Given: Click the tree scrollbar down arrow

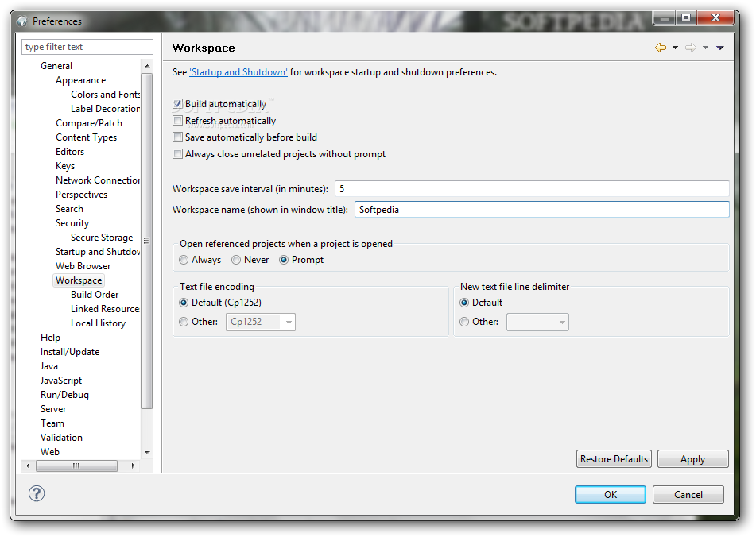Looking at the screenshot, I should click(x=147, y=453).
